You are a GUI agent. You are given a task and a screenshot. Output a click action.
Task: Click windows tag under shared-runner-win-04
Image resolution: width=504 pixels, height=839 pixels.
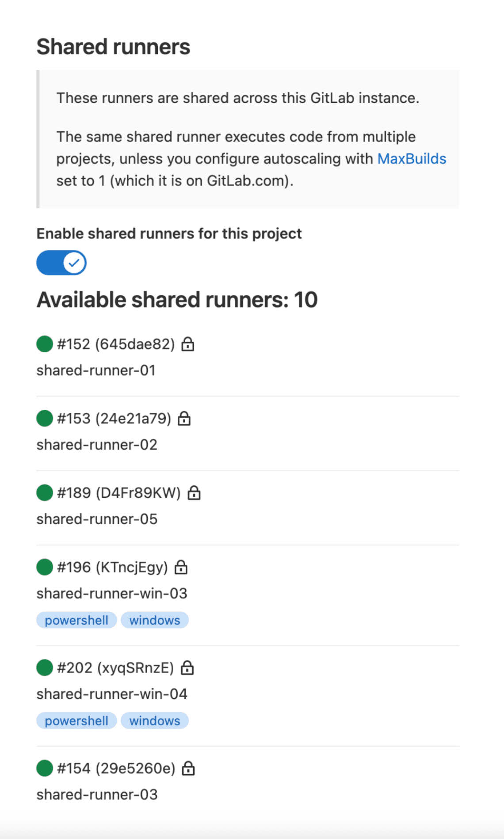pos(155,721)
